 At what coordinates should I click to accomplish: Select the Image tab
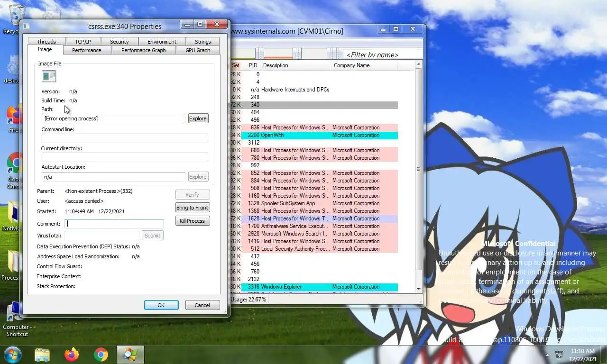click(x=45, y=50)
